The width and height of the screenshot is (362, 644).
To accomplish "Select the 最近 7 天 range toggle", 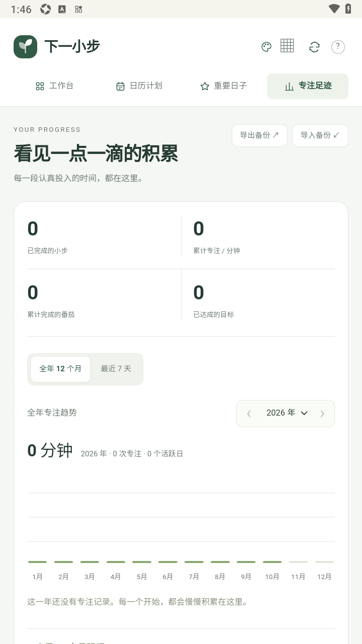I will point(116,369).
